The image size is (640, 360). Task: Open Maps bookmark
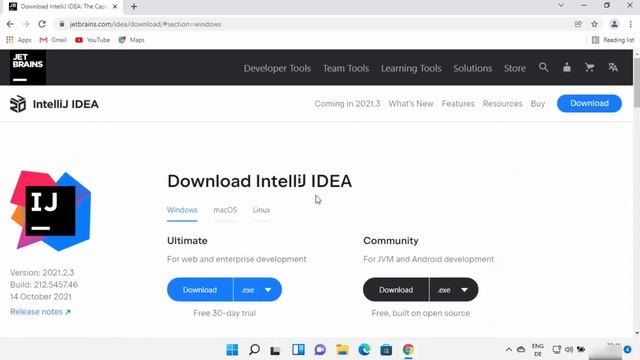click(x=131, y=40)
